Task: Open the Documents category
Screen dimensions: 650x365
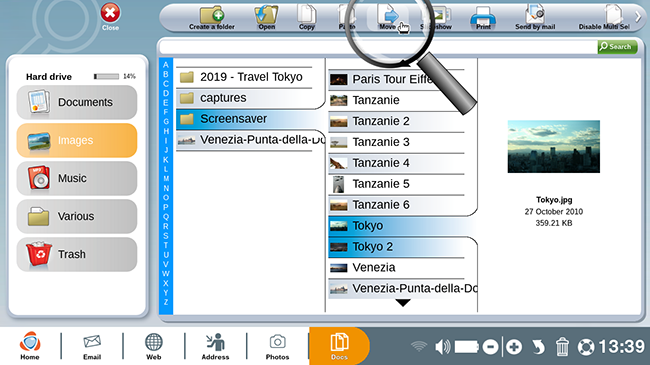Action: click(x=77, y=102)
